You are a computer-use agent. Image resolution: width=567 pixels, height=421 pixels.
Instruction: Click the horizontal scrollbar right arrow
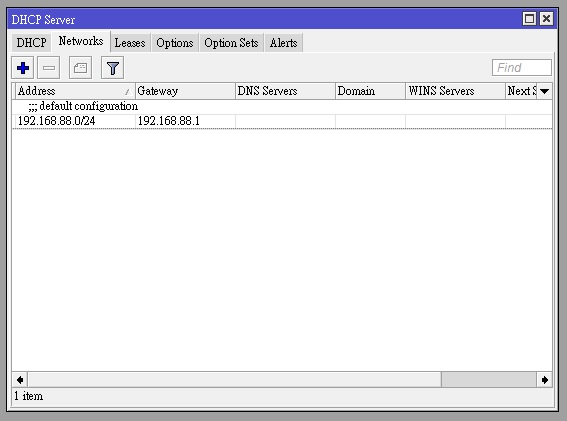tap(544, 380)
